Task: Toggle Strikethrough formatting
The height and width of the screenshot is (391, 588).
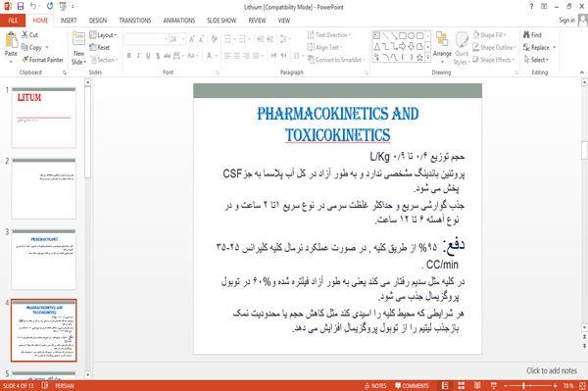Action: point(167,56)
